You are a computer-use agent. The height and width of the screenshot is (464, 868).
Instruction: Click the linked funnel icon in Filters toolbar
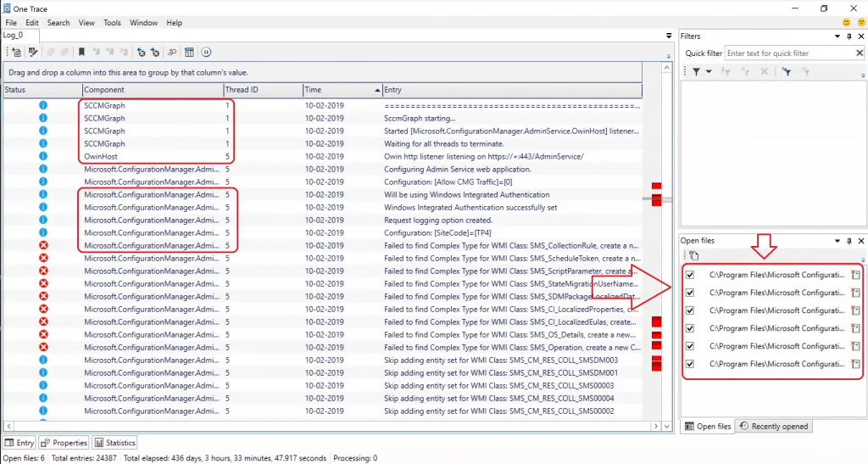(x=786, y=71)
